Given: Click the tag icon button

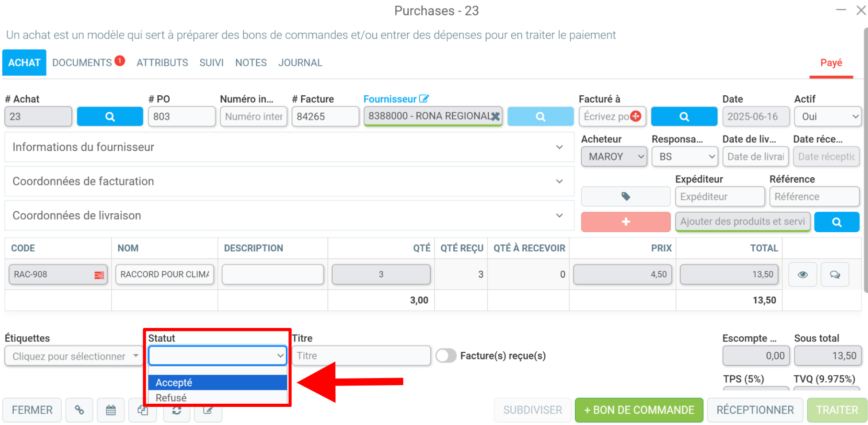Looking at the screenshot, I should click(626, 196).
